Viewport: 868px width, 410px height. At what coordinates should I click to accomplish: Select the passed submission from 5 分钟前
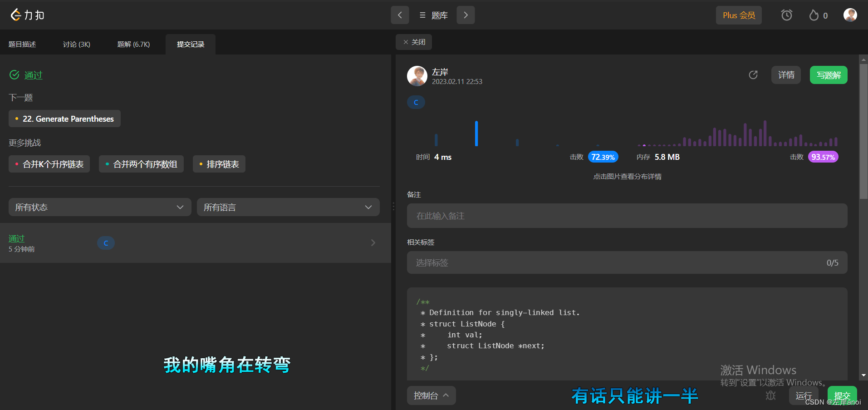[196, 242]
